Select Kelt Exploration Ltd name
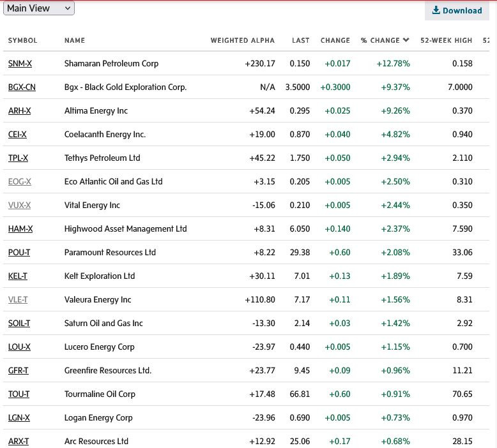497x448 pixels. [100, 276]
